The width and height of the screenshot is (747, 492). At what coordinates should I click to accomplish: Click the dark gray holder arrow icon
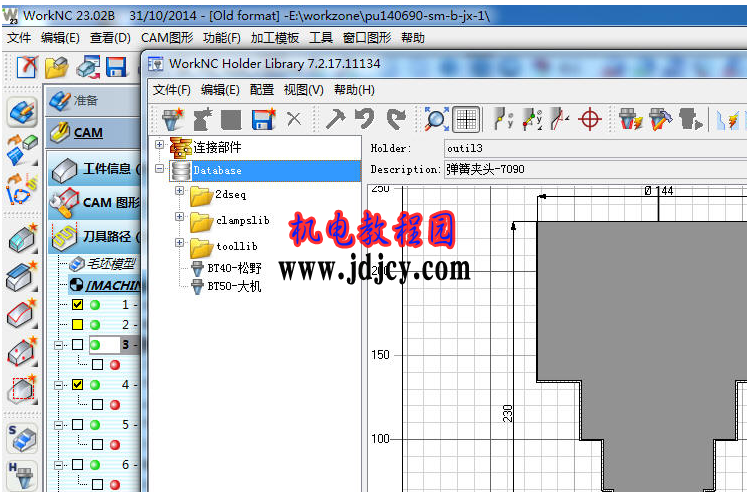tap(690, 119)
